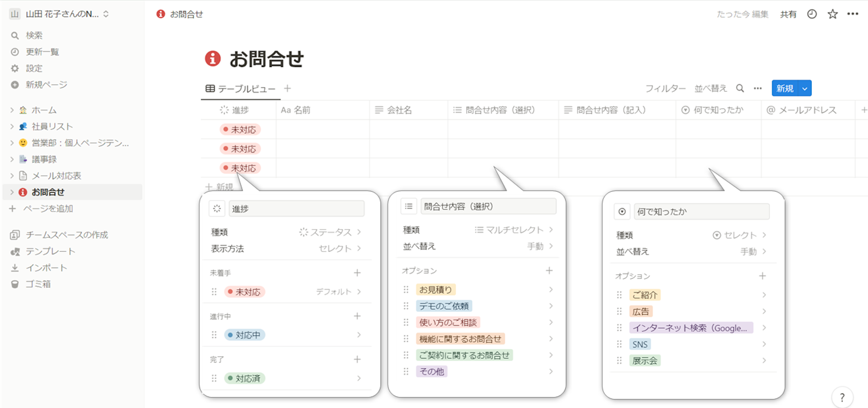The width and height of the screenshot is (868, 408).
Task: Expand the ホーム page in sidebar
Action: point(12,110)
